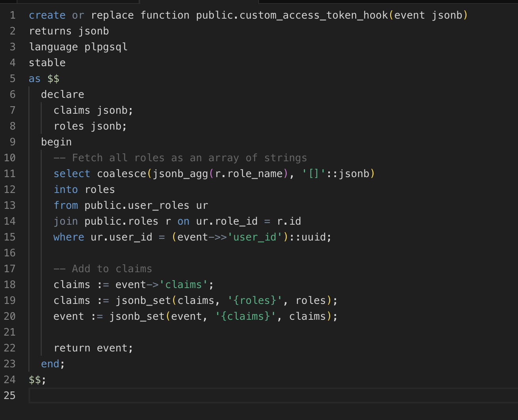The height and width of the screenshot is (420, 518).
Task: Click "jsonb_agg" on line 11
Action: (x=181, y=174)
